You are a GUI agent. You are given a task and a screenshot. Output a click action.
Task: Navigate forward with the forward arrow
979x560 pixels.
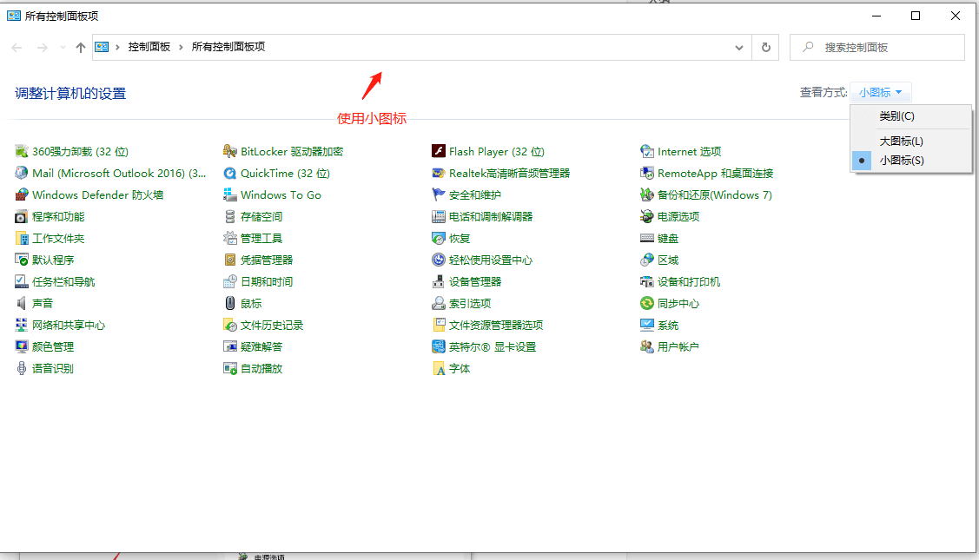42,48
